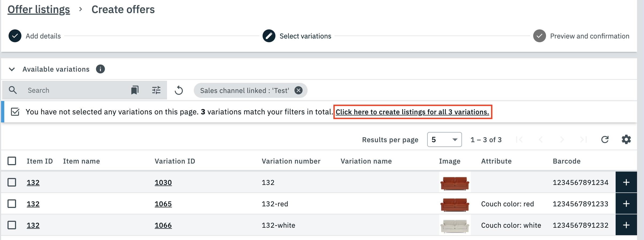Check the box for variation 132-red
The image size is (644, 240).
point(12,204)
